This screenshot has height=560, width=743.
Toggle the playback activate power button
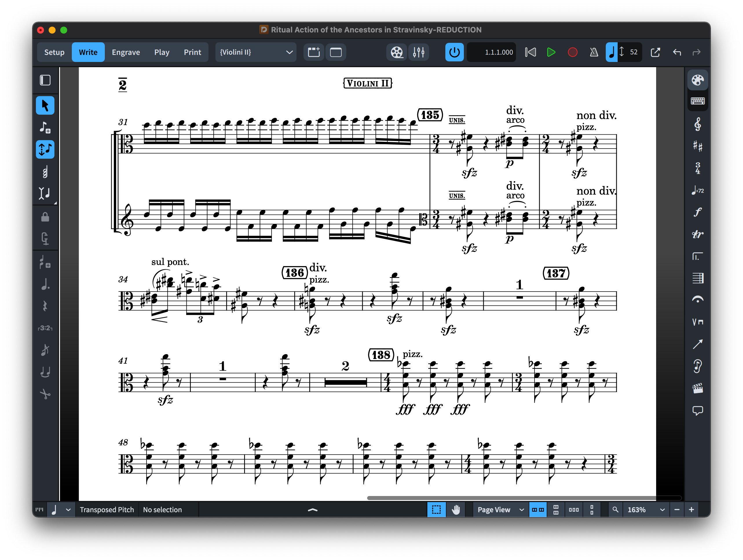tap(454, 52)
